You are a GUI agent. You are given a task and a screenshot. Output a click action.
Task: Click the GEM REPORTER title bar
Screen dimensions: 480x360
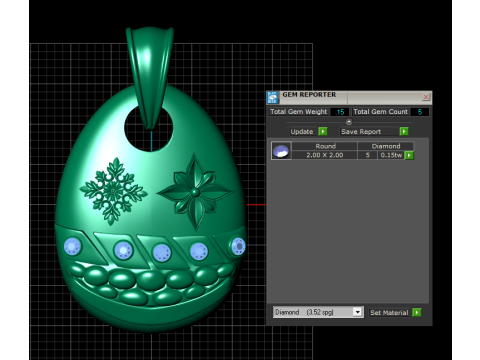point(350,97)
